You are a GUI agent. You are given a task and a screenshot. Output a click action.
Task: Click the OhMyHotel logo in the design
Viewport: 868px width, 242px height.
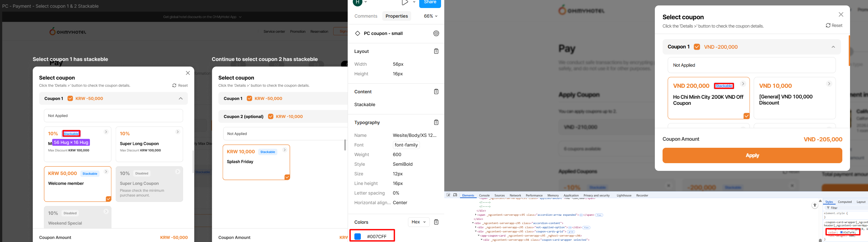(x=68, y=32)
